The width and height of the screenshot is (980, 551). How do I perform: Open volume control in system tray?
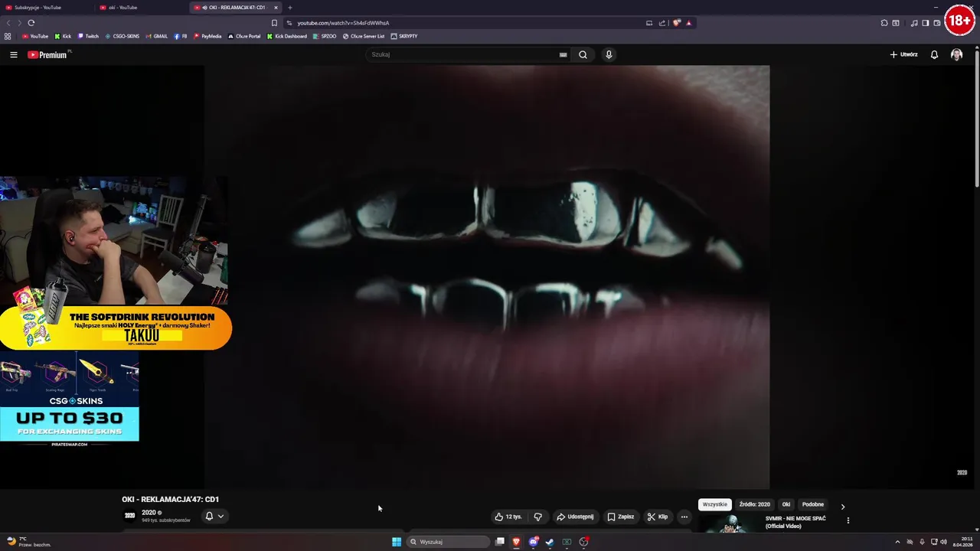[x=943, y=542]
